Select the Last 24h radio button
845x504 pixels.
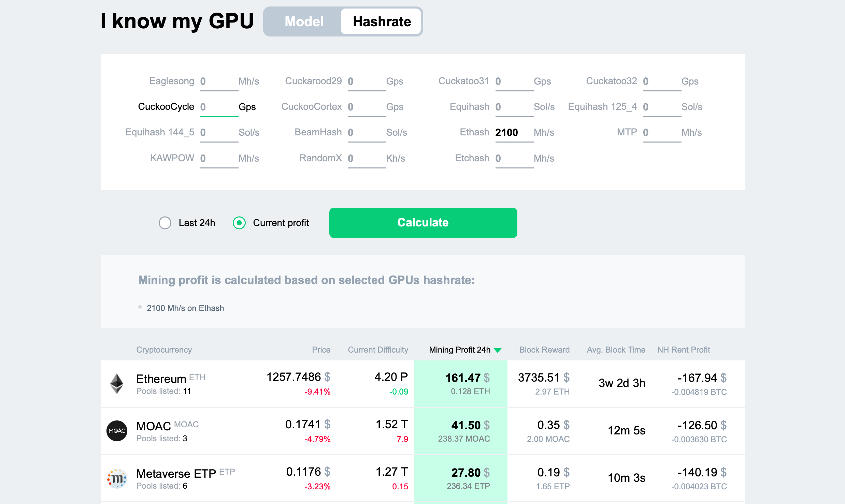point(165,223)
